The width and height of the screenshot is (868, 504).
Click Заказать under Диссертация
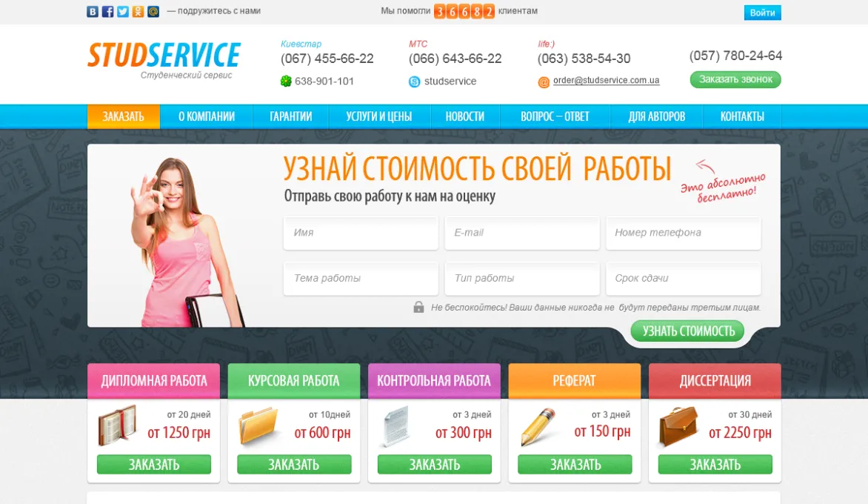pyautogui.click(x=715, y=464)
